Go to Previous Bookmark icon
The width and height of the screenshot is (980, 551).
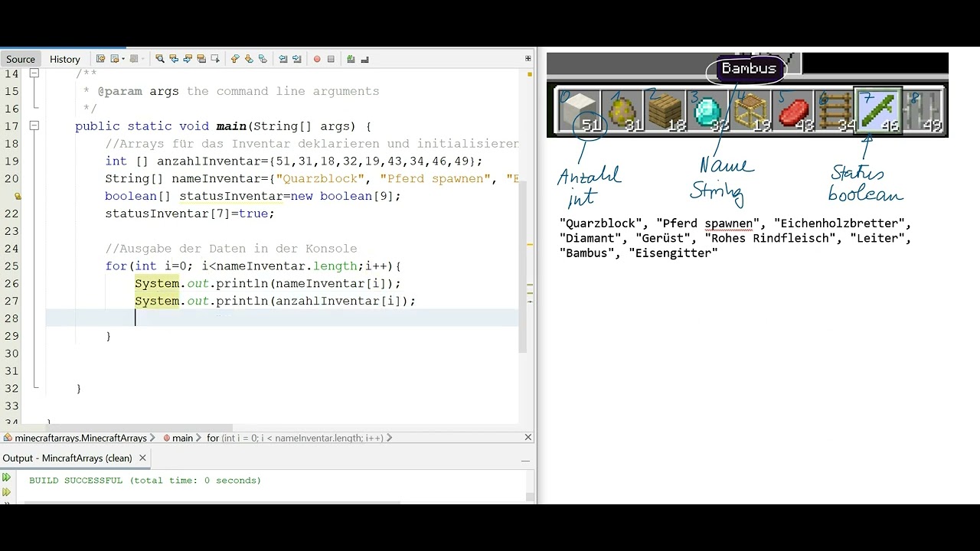tap(235, 59)
